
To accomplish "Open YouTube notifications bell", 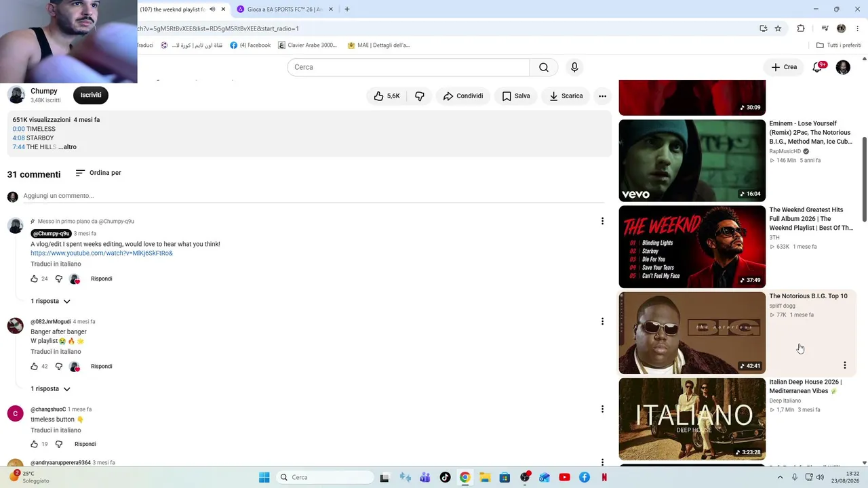I will [x=817, y=67].
